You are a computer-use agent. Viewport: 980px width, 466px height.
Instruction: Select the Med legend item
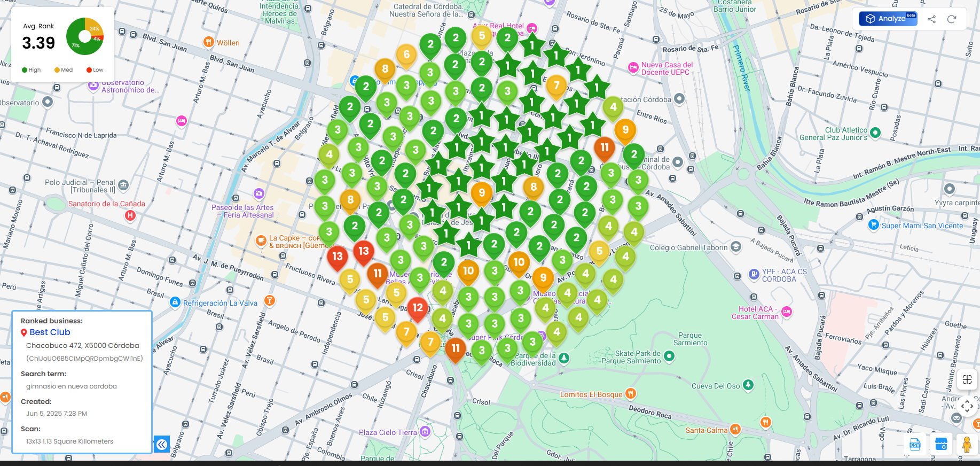pyautogui.click(x=64, y=70)
